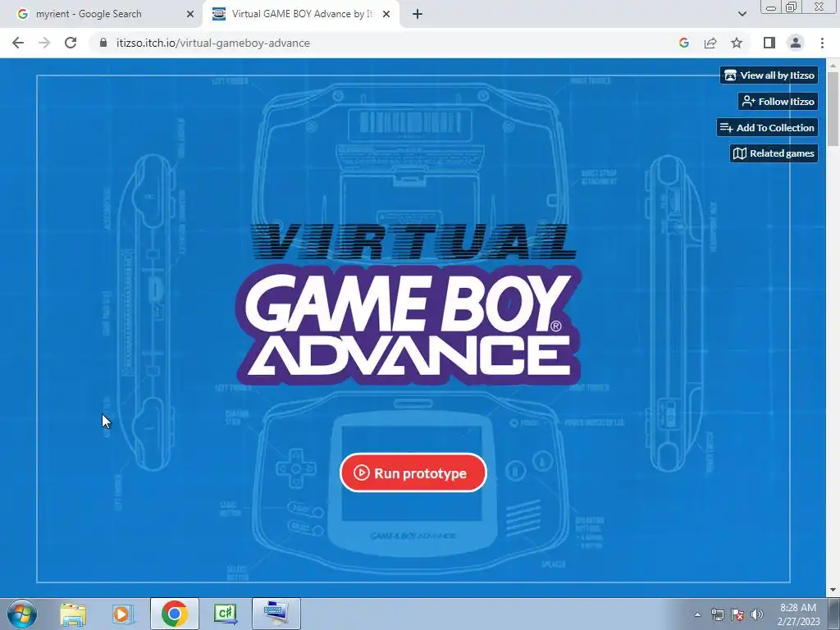This screenshot has height=630, width=840.
Task: Open the keyboard-and-monitor taskbar application
Action: [x=276, y=614]
